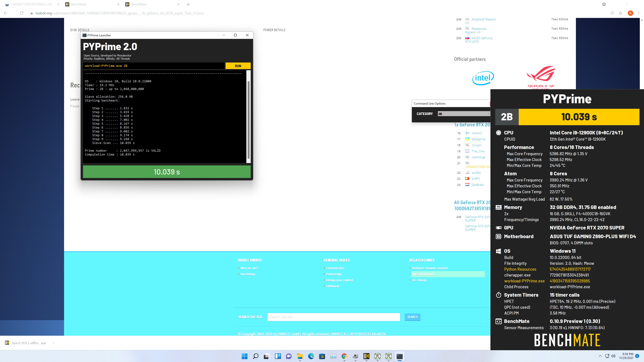This screenshot has height=362, width=644.
Task: Open a new browser tab
Action: [188, 4]
